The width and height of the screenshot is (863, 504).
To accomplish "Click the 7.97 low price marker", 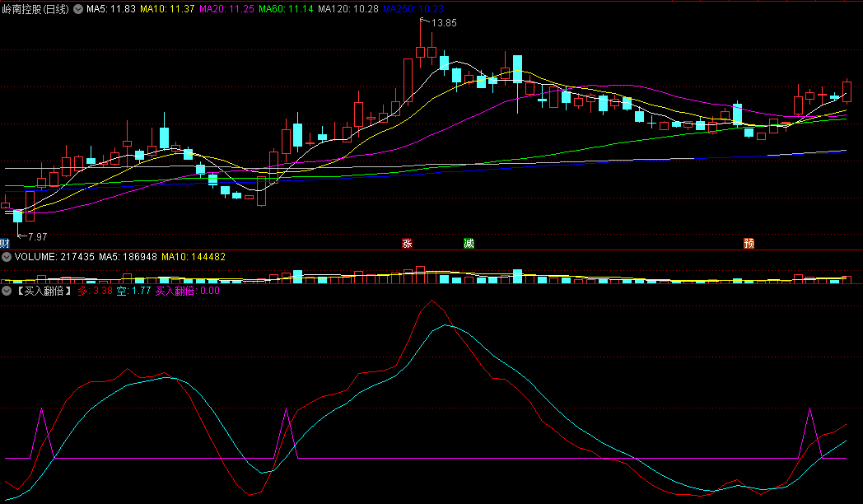I will coord(37,237).
